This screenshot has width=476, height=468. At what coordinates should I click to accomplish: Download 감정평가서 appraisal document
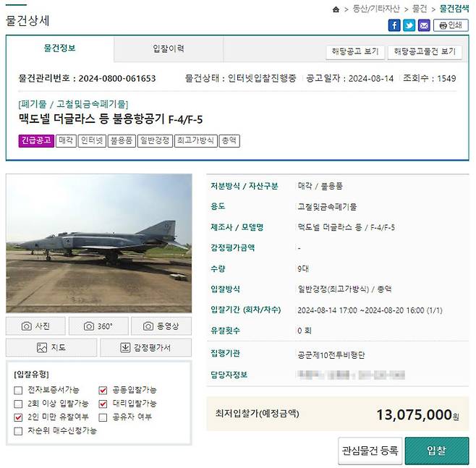point(145,347)
